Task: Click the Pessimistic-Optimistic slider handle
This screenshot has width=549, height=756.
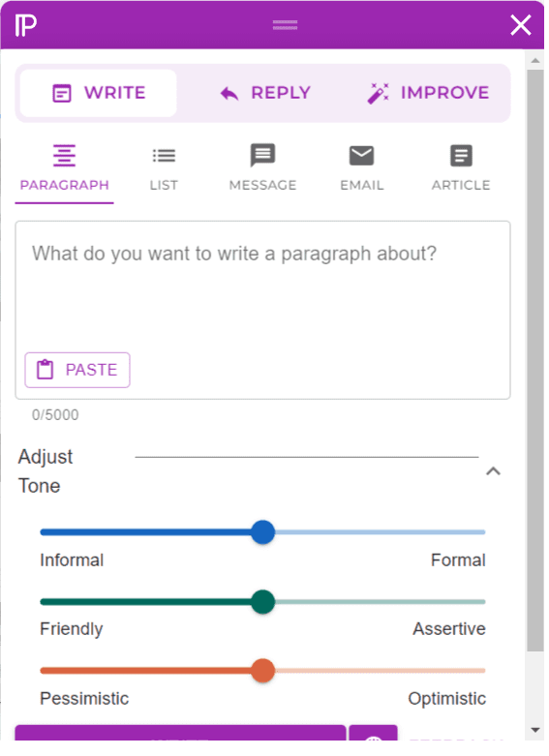Action: (x=263, y=671)
